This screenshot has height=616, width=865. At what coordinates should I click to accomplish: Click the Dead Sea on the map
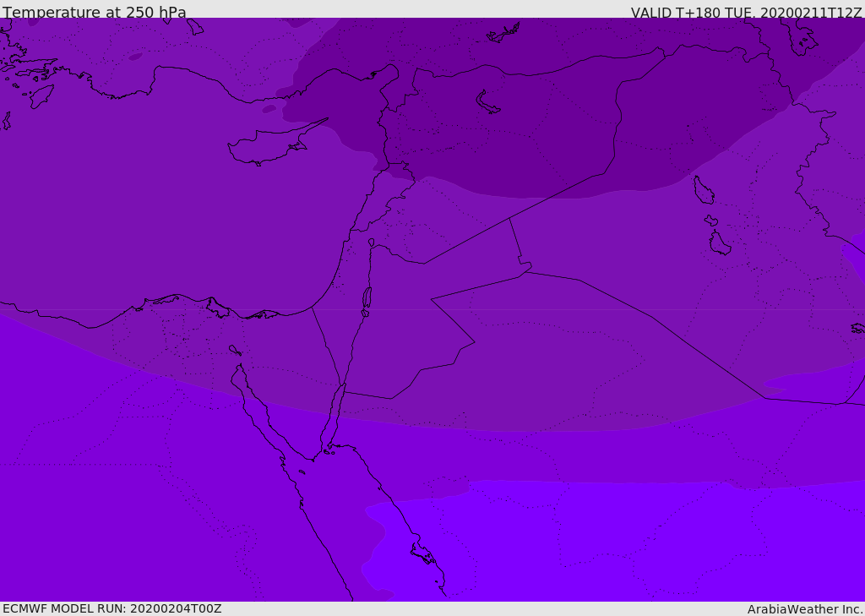coord(367,297)
